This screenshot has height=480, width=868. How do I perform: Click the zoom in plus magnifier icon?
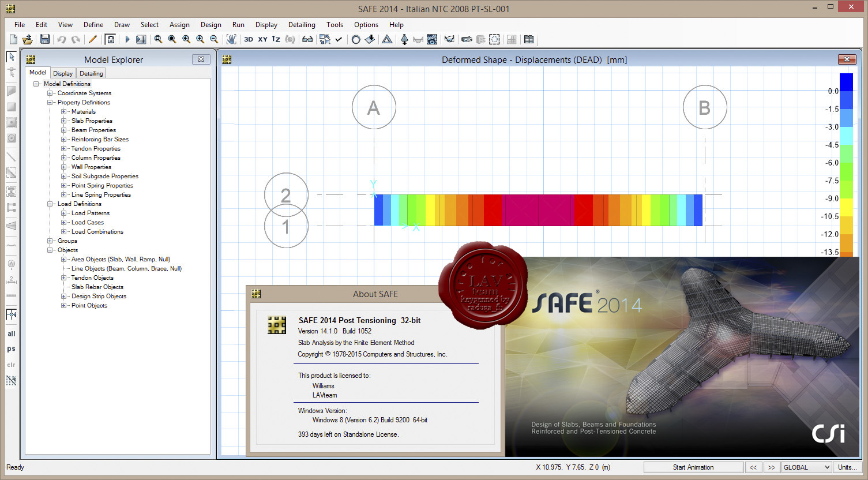(200, 39)
